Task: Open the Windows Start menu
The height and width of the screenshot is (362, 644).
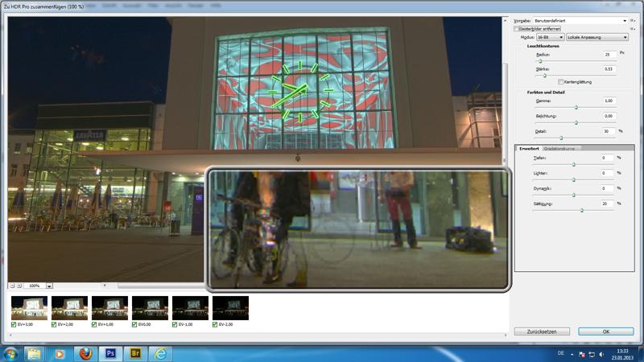Action: (x=10, y=354)
